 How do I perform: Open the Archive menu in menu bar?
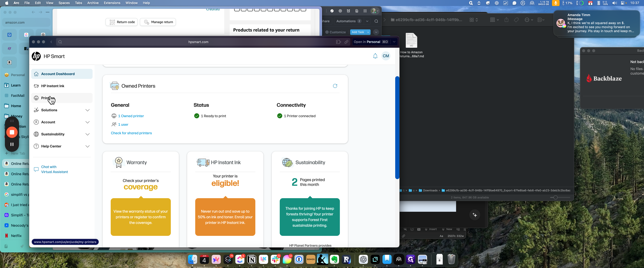(93, 3)
